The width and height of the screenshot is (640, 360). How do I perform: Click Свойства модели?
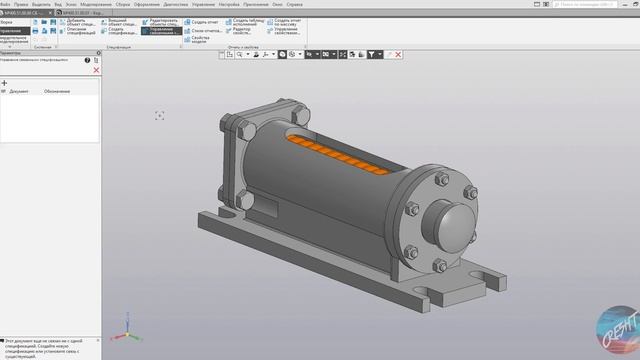198,40
